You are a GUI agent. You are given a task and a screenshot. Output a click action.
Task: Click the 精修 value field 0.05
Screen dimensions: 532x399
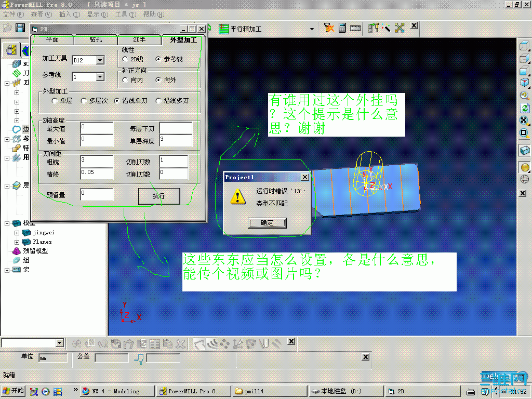coord(97,174)
